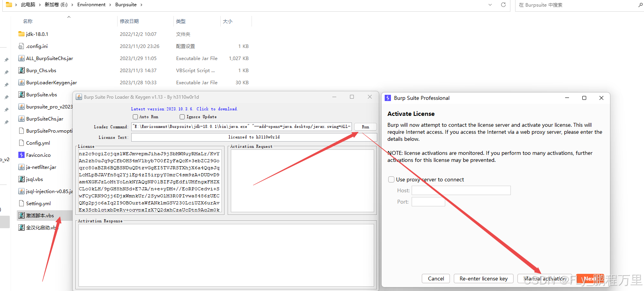Select BurpSuiteChs.jar file icon
The width and height of the screenshot is (644, 291).
tap(21, 119)
